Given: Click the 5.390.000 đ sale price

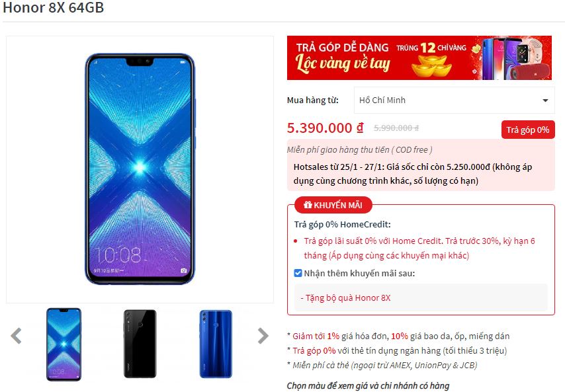Looking at the screenshot, I should (x=326, y=128).
